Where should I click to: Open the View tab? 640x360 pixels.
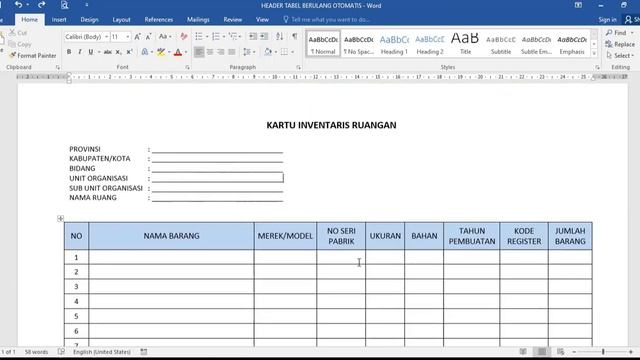click(262, 20)
